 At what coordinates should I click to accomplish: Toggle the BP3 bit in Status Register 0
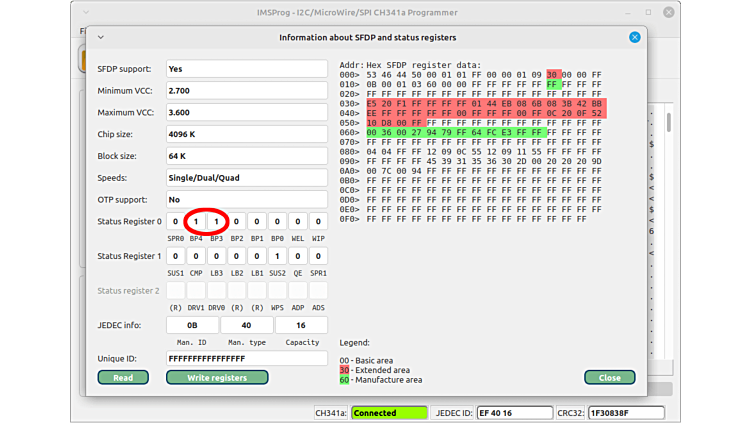tap(216, 222)
